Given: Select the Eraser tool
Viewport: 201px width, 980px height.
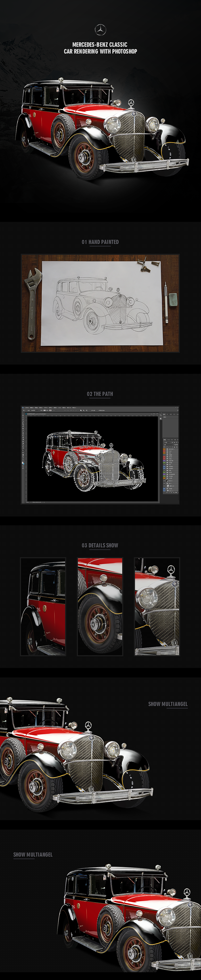Looking at the screenshot, I should coord(23,437).
